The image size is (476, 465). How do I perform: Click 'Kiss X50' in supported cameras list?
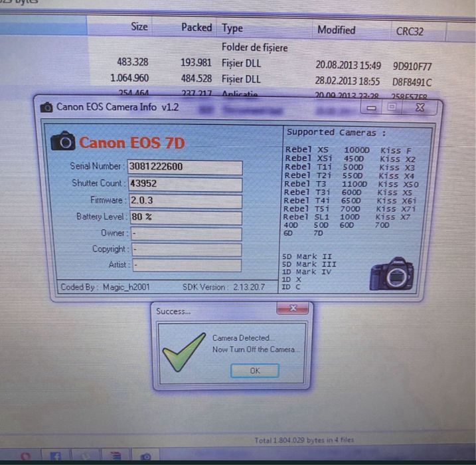point(398,184)
